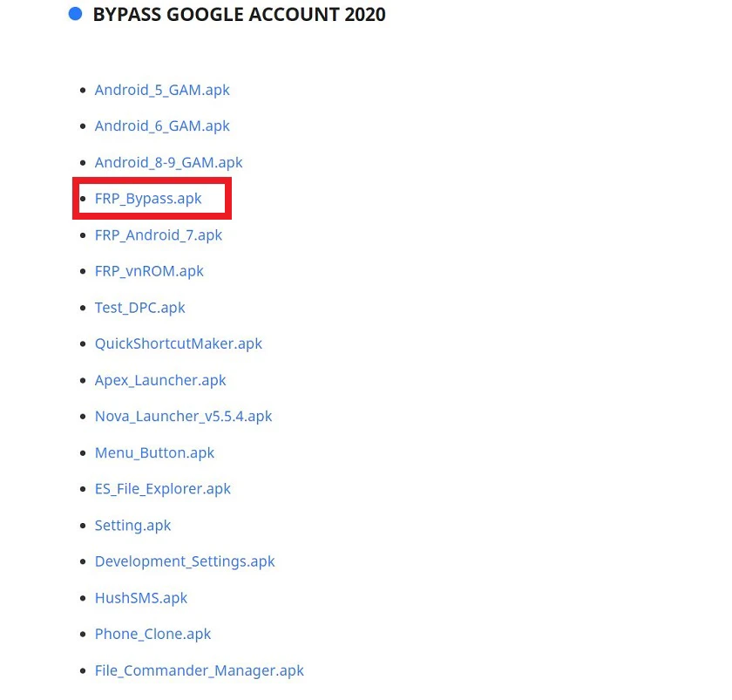Open File_Commander_Manager.apk link
This screenshot has width=732, height=700.
point(199,670)
